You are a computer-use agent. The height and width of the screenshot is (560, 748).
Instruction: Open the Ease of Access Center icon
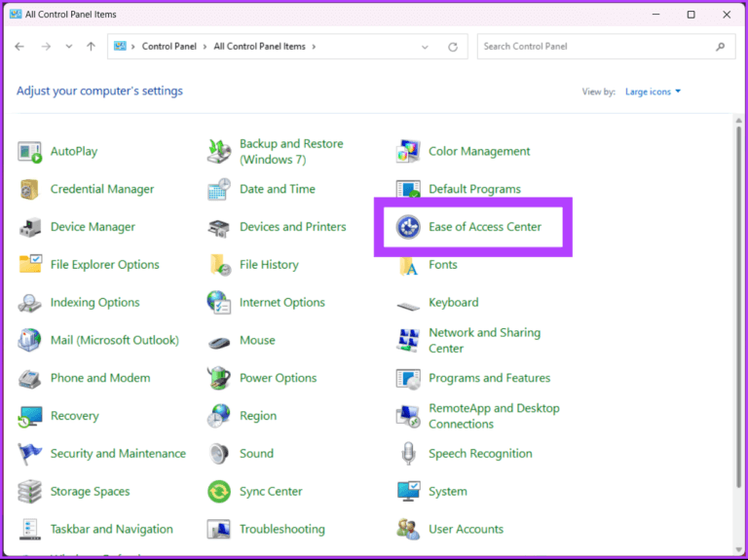point(408,227)
